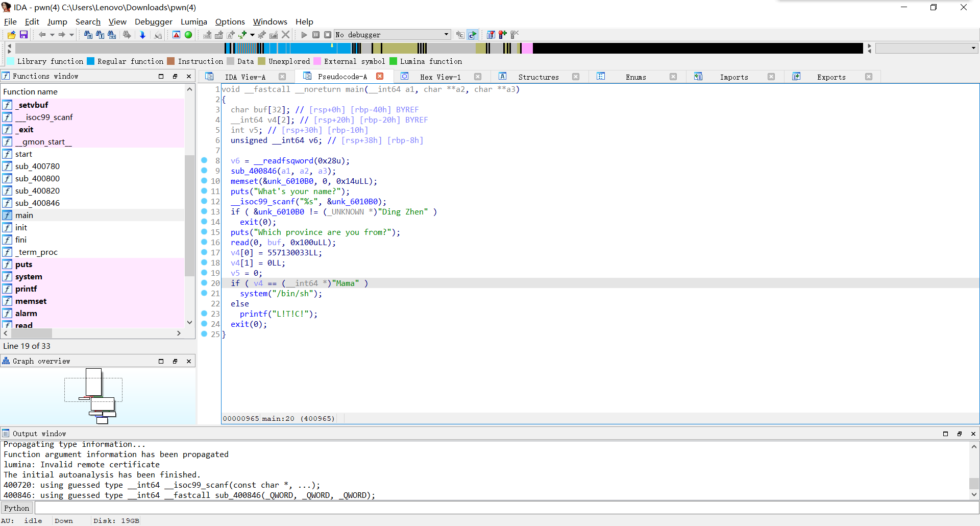Switch to the IDA View-A tab
Screen dimensions: 980x526
tap(245, 77)
